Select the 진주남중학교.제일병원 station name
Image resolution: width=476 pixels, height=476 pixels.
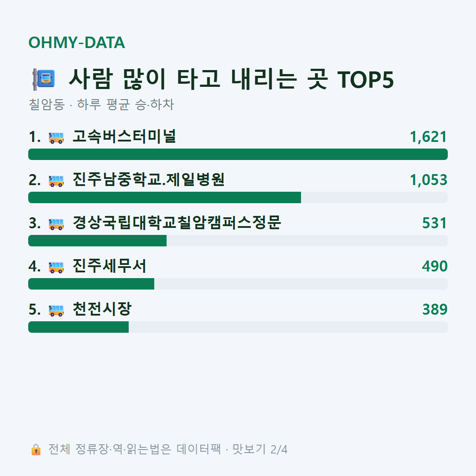coord(149,179)
